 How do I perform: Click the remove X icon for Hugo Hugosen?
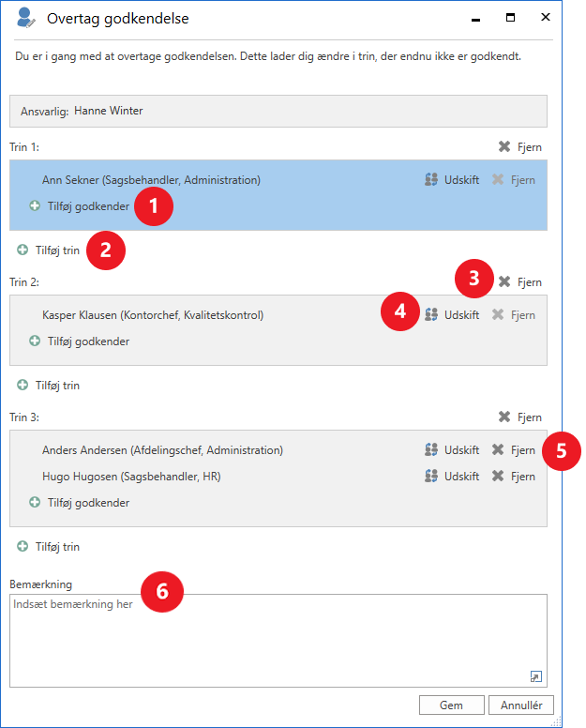497,477
